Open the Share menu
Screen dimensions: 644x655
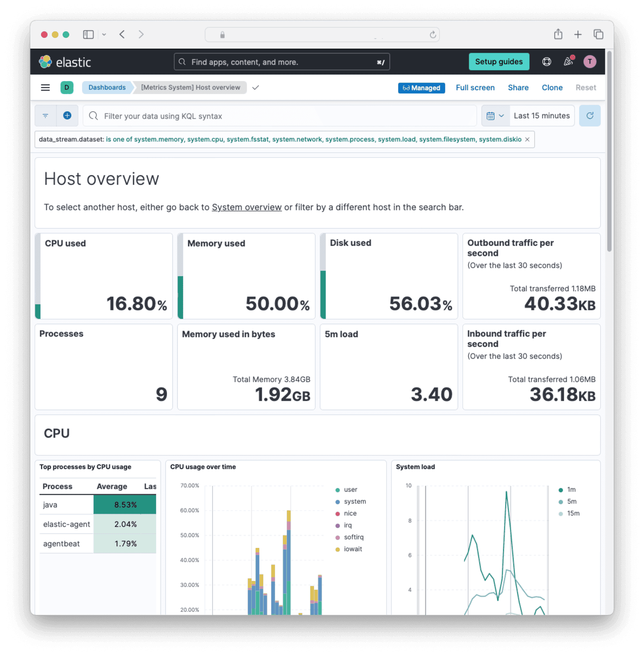[518, 87]
